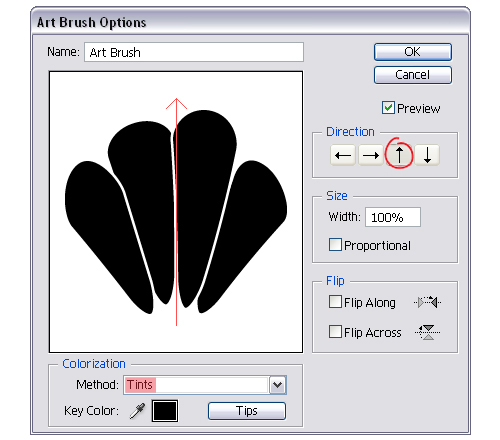Open the colorization Method dropdown arrow

point(277,385)
